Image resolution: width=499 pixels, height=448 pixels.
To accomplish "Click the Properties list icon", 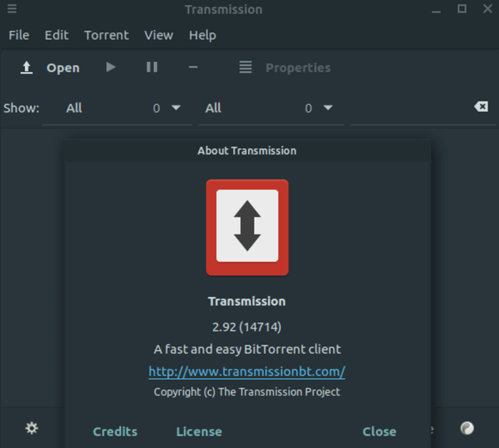I will [246, 67].
